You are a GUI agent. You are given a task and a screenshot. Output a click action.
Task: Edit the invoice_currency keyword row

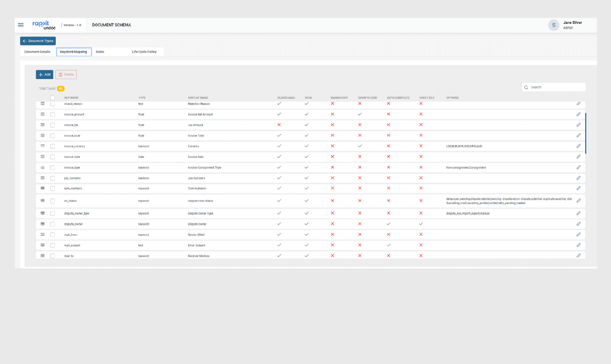coord(579,146)
